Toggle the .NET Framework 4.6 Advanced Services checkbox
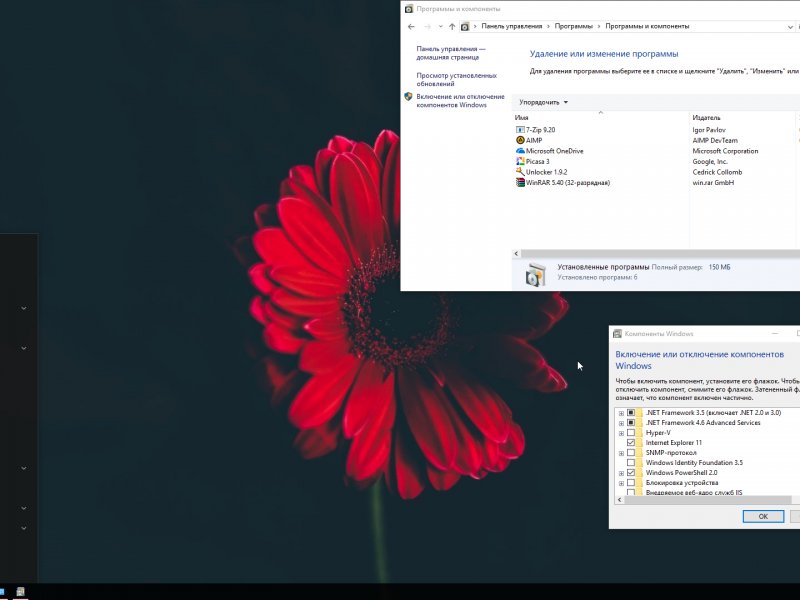The height and width of the screenshot is (600, 800). click(x=631, y=422)
